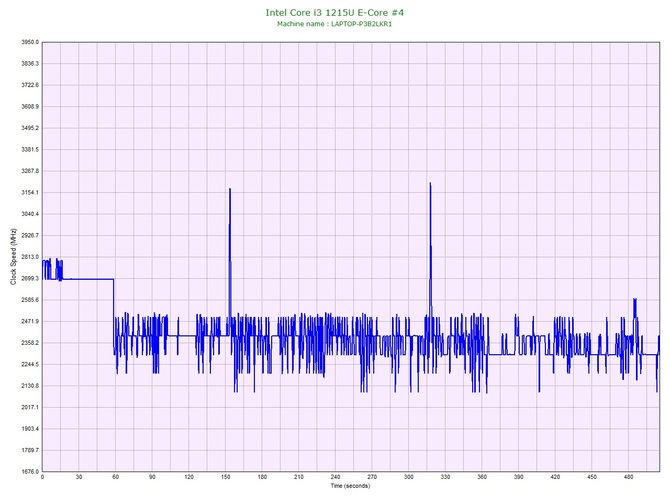Click the 3381.5 y-axis value
Image resolution: width=670 pixels, height=503 pixels.
30,150
